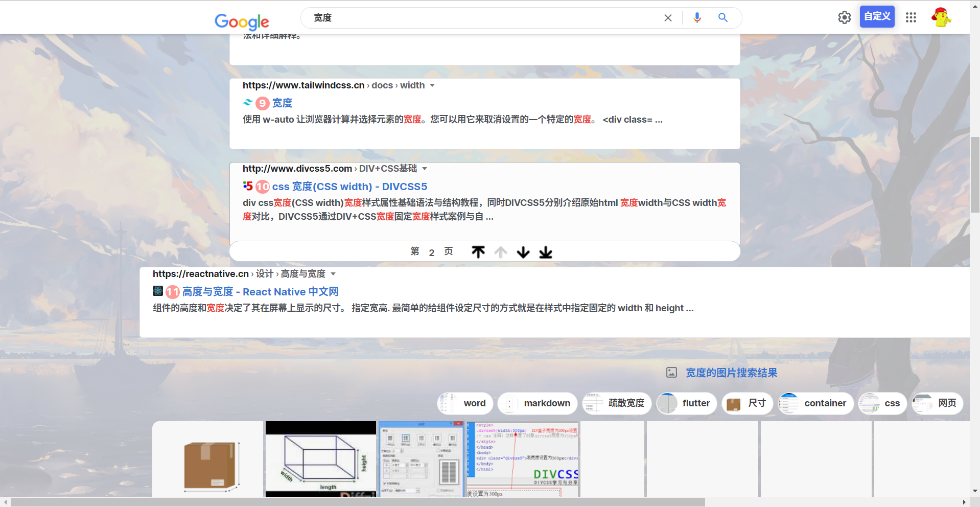Open 高度与宽度 - React Native 中文网 link
This screenshot has width=980, height=507.
(260, 292)
